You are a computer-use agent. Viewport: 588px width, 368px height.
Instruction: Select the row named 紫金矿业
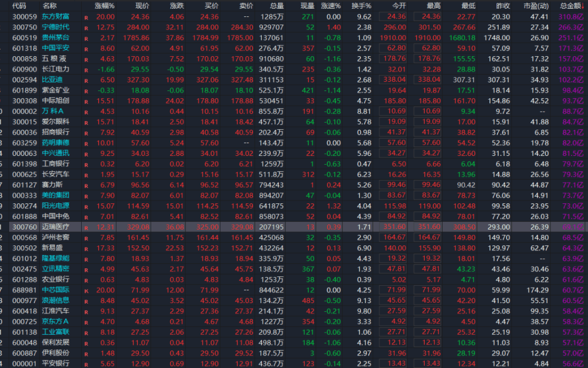(294, 90)
